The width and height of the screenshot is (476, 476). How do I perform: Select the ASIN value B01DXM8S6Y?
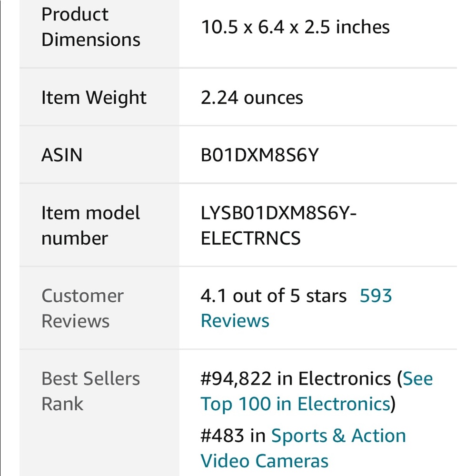259,155
